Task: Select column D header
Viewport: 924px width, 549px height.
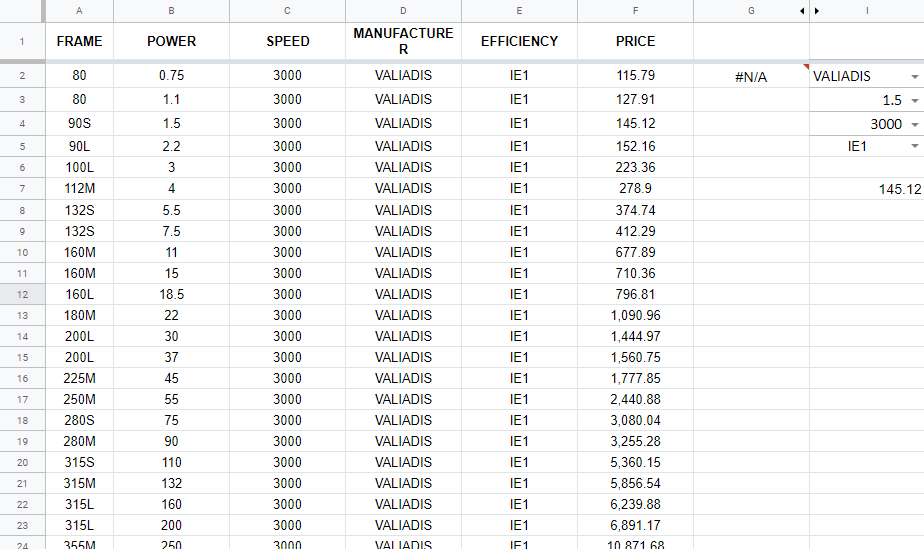Action: [x=403, y=11]
